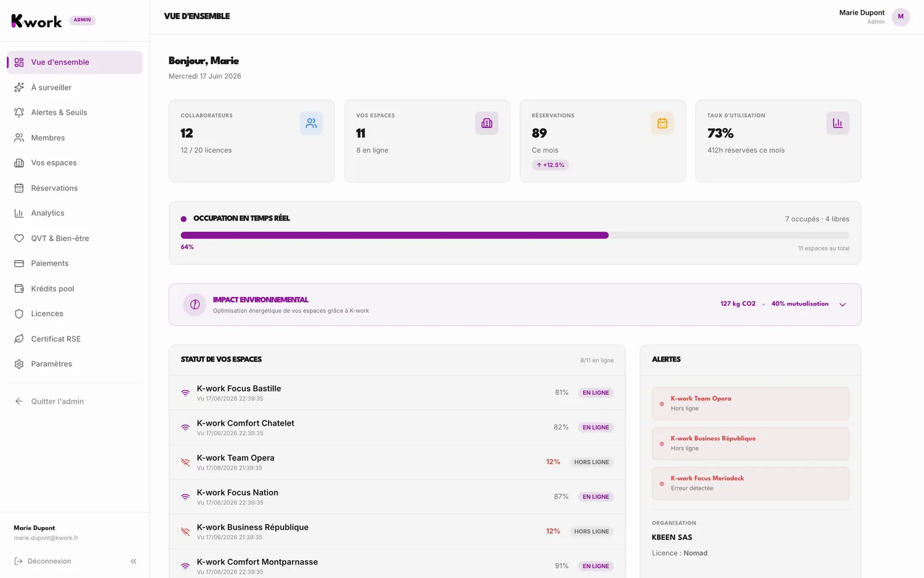Click the Licences shield icon
The width and height of the screenshot is (924, 578).
tap(19, 314)
